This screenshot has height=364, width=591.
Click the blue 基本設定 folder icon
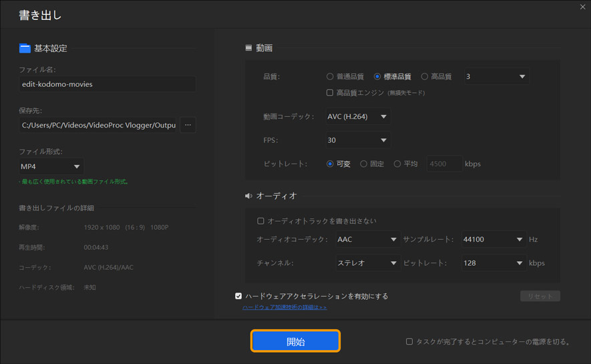pos(25,48)
